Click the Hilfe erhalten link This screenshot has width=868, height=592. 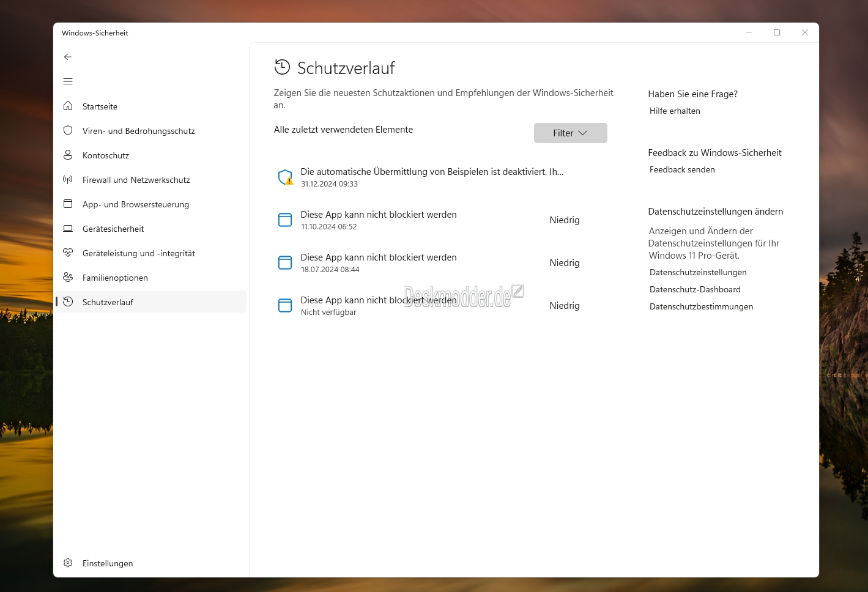point(675,111)
